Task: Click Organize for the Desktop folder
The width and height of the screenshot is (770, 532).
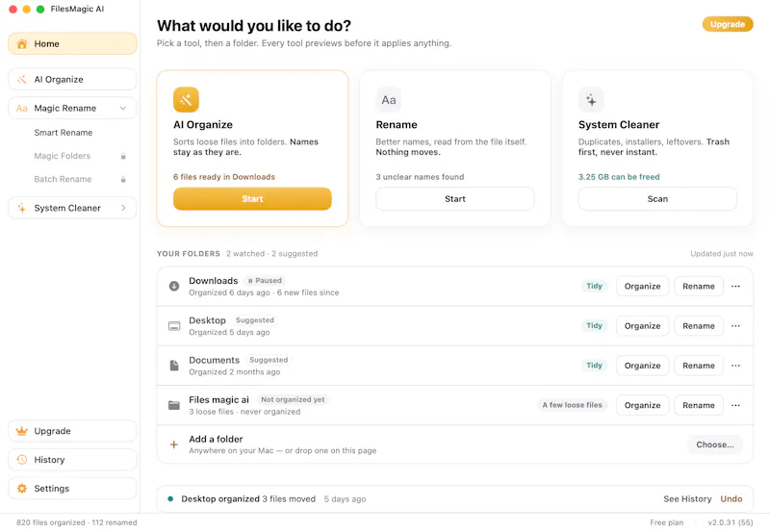Action: 642,326
